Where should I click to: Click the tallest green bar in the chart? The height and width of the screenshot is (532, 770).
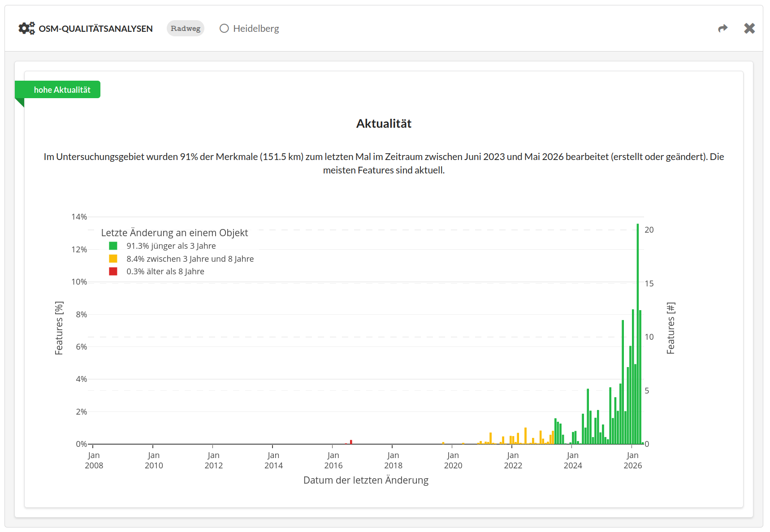pos(638,334)
